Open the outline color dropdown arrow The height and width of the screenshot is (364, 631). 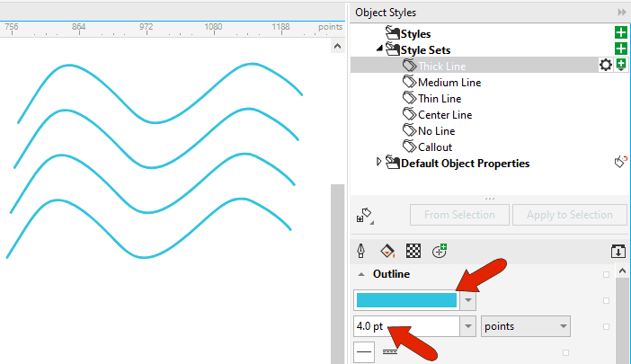pyautogui.click(x=467, y=301)
